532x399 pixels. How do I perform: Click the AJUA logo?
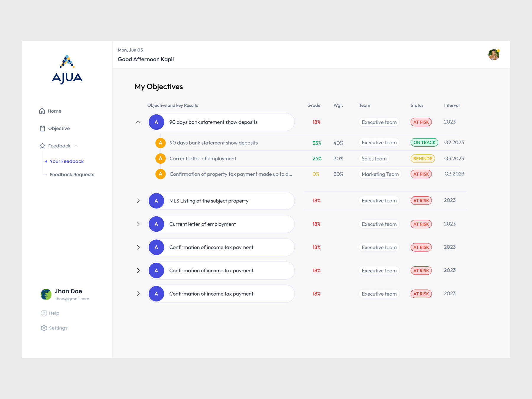67,70
